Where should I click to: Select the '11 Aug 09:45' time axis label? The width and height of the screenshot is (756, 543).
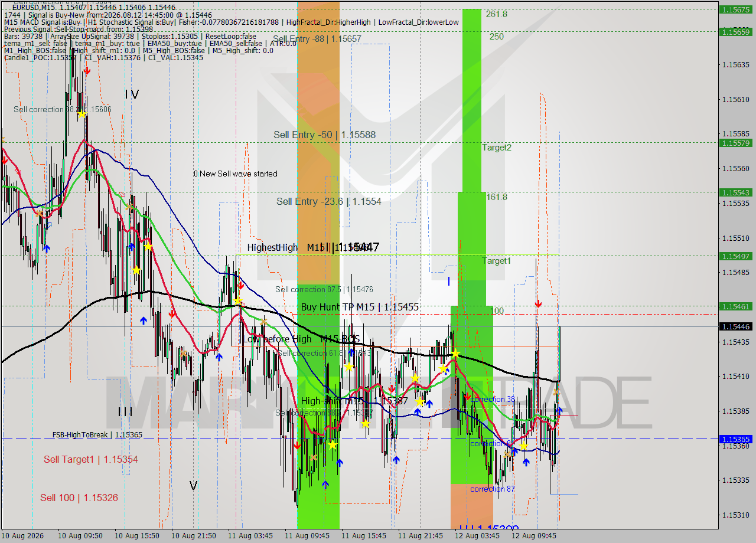[308, 536]
